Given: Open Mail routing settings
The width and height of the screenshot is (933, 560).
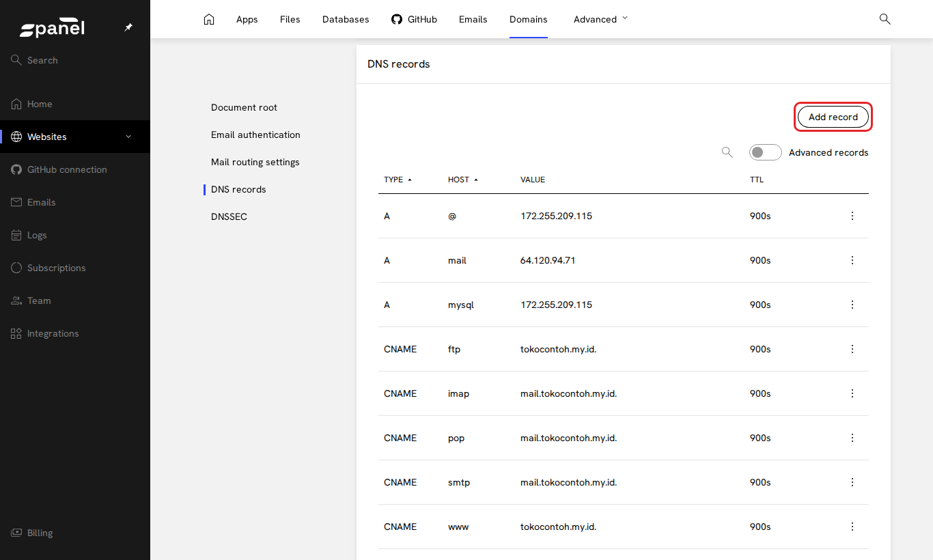Looking at the screenshot, I should 255,162.
